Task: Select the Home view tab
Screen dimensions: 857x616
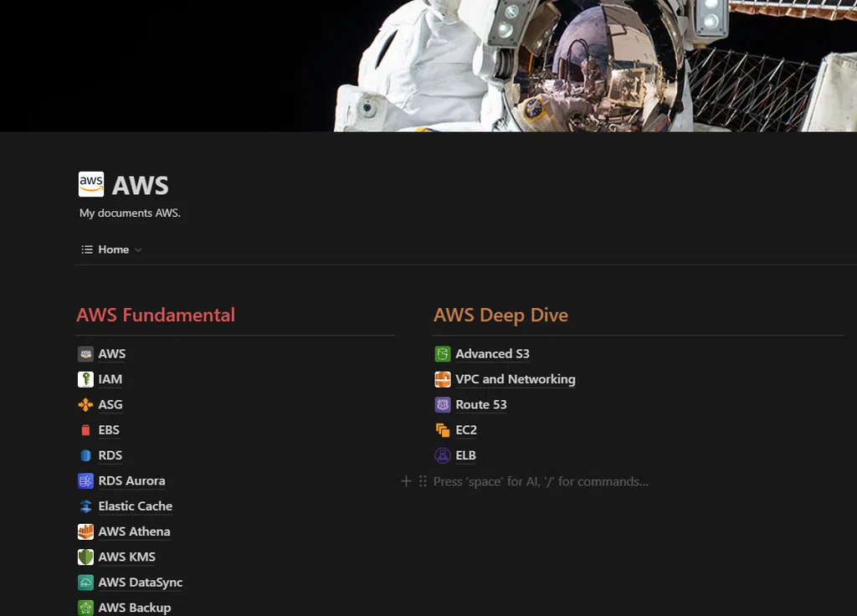Action: [111, 249]
